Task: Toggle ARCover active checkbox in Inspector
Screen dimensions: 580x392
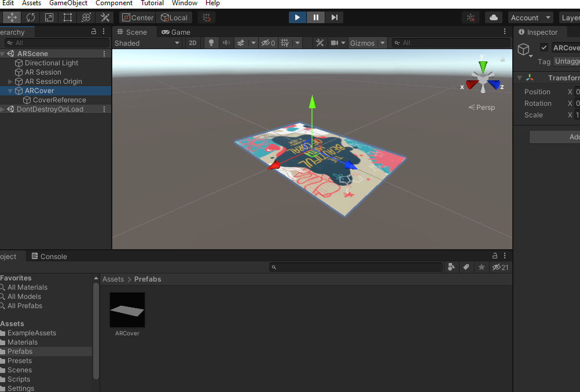Action: point(544,47)
